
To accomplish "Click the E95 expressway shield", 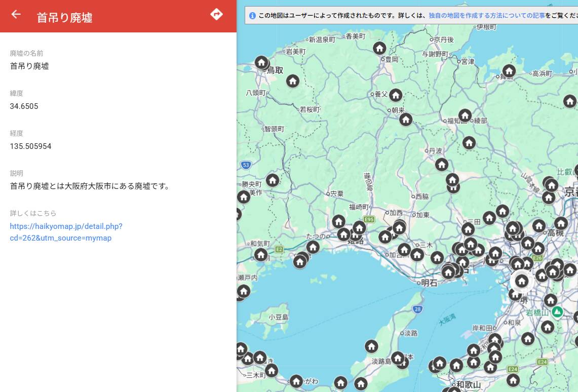I will (x=369, y=220).
